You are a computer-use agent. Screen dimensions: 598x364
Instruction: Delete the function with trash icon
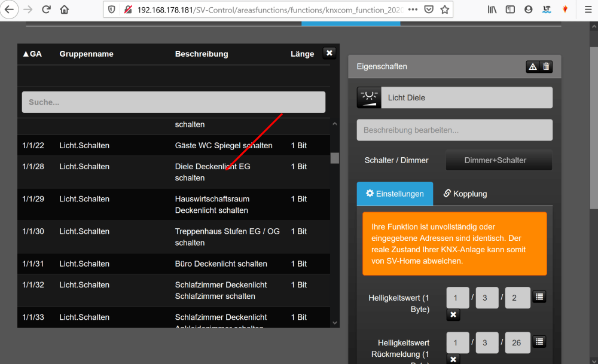click(546, 67)
